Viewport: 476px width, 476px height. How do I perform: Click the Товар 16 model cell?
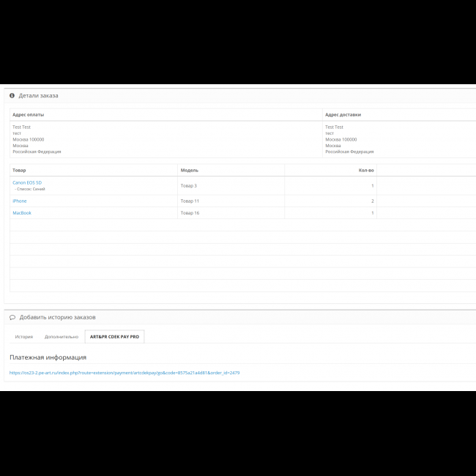(x=190, y=213)
